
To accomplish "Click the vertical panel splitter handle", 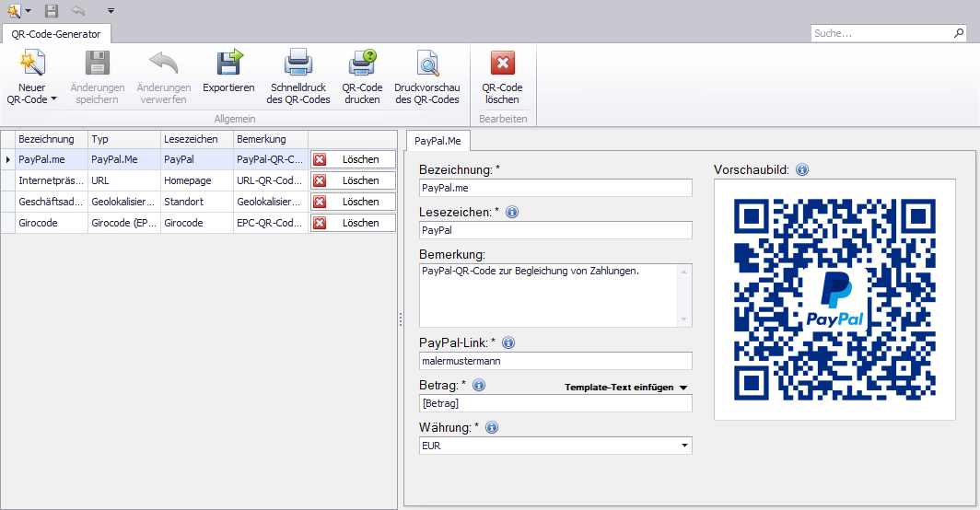I will [401, 319].
